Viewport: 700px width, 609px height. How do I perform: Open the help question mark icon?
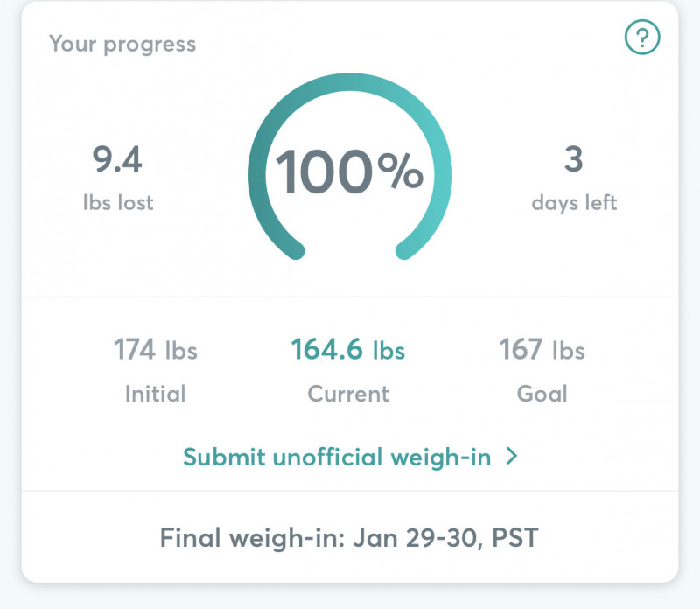(641, 38)
